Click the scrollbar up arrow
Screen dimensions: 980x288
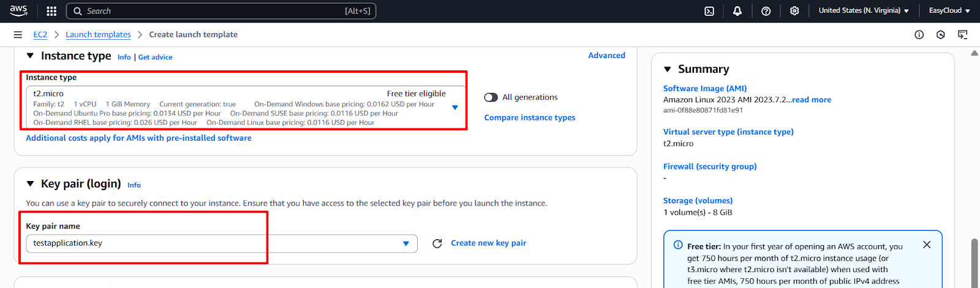974,53
